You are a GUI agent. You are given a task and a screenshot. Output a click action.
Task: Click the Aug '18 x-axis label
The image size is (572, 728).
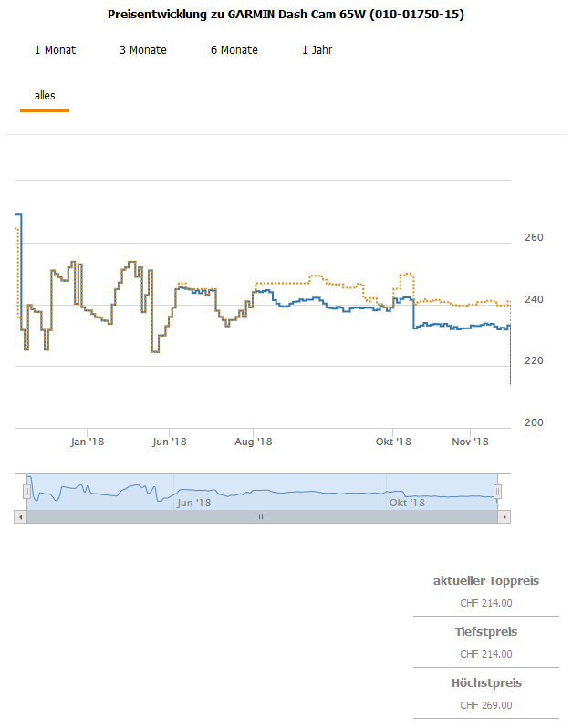pos(254,442)
